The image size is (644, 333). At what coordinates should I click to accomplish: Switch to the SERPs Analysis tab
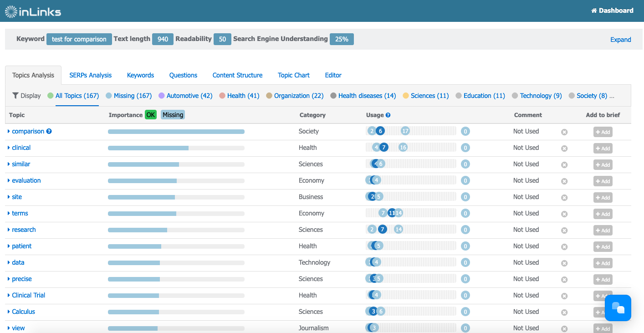click(91, 75)
